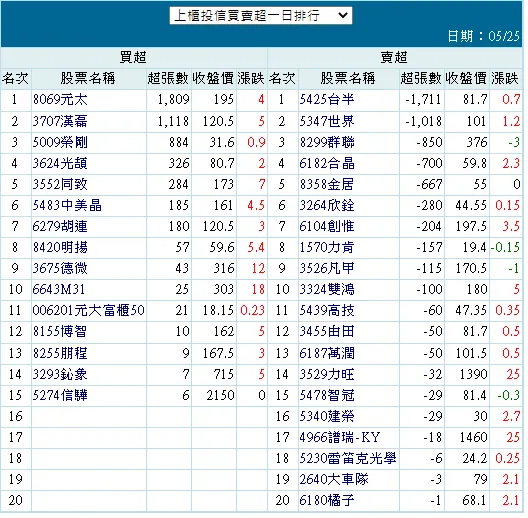The width and height of the screenshot is (528, 518).
Task: Select change value 18 for 6643M31
Action: coord(258,289)
